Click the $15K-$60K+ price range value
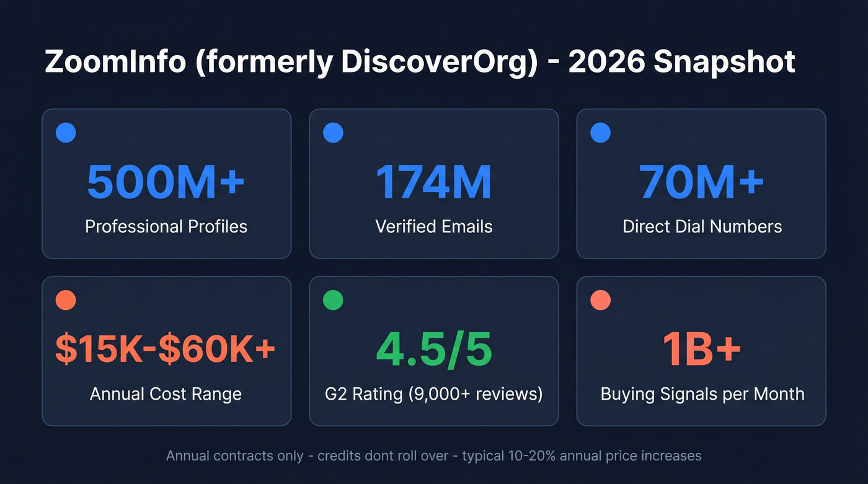 point(166,349)
